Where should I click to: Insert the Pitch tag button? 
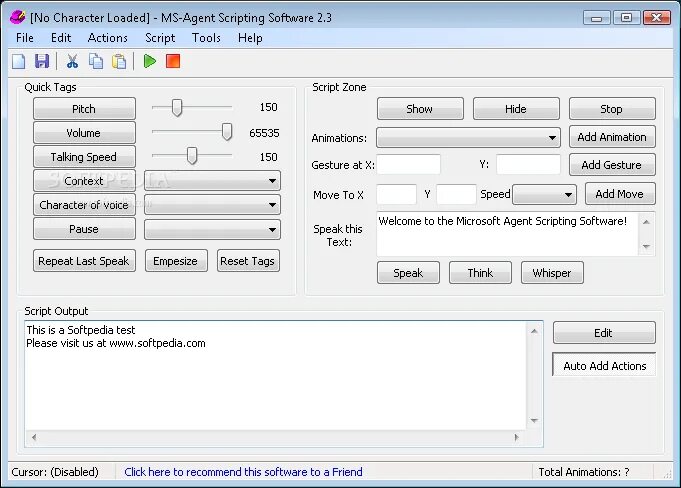click(x=84, y=109)
